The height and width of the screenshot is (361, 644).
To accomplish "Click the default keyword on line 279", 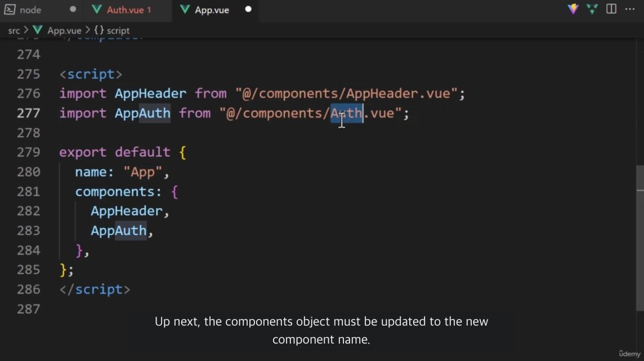I will [x=142, y=152].
